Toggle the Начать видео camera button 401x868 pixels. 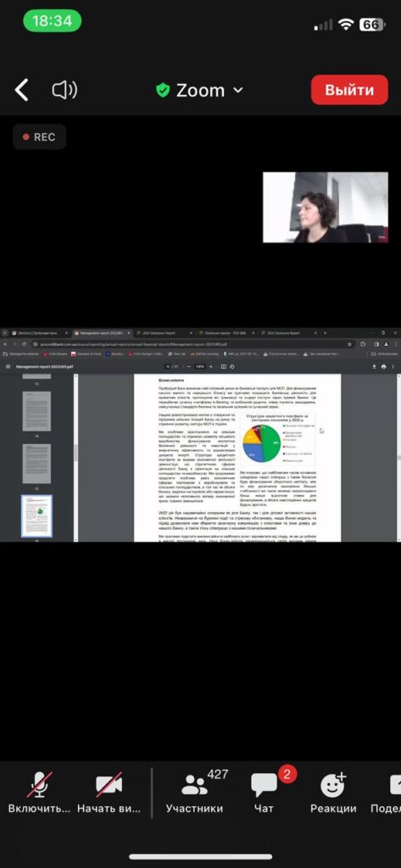point(109,793)
